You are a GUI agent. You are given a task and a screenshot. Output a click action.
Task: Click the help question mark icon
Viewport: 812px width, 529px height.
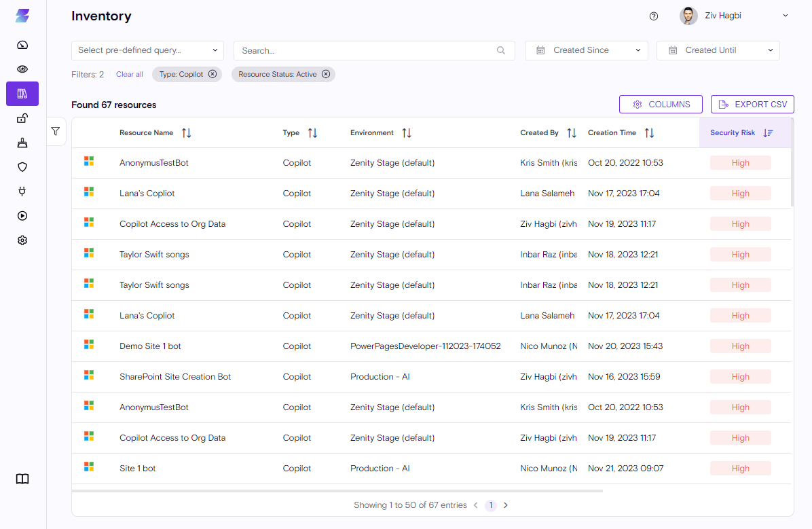[654, 16]
